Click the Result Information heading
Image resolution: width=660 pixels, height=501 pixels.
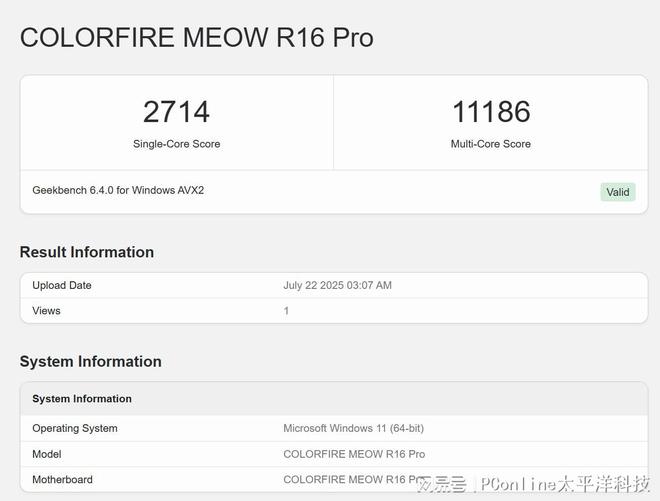coord(87,252)
